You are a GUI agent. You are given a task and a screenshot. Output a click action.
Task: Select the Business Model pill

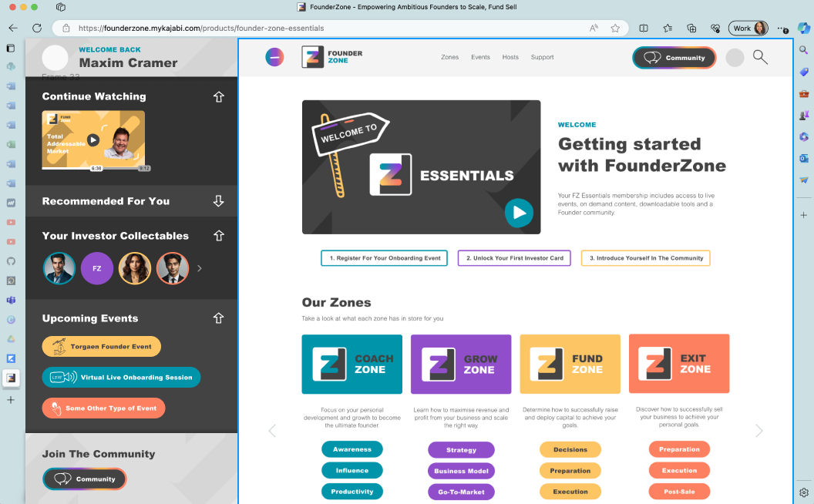(x=461, y=471)
